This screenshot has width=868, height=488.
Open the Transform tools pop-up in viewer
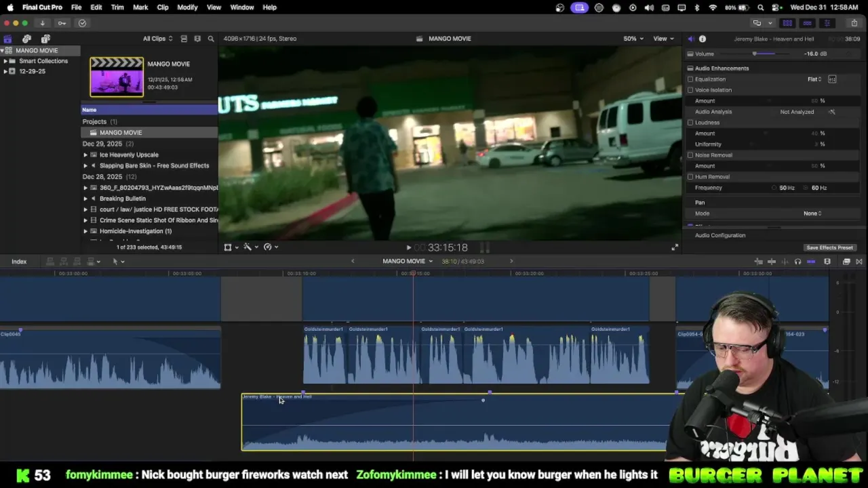231,247
